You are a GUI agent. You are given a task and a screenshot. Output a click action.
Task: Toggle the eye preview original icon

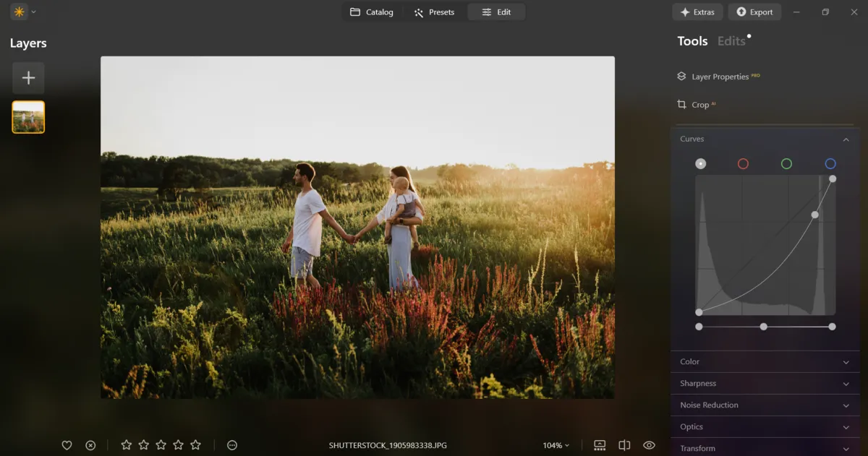[x=649, y=445]
